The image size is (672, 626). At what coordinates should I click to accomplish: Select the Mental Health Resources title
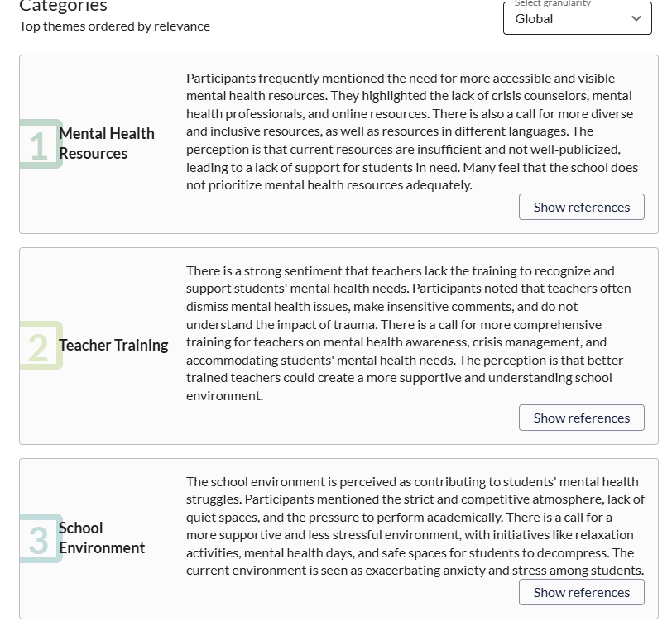coord(106,143)
